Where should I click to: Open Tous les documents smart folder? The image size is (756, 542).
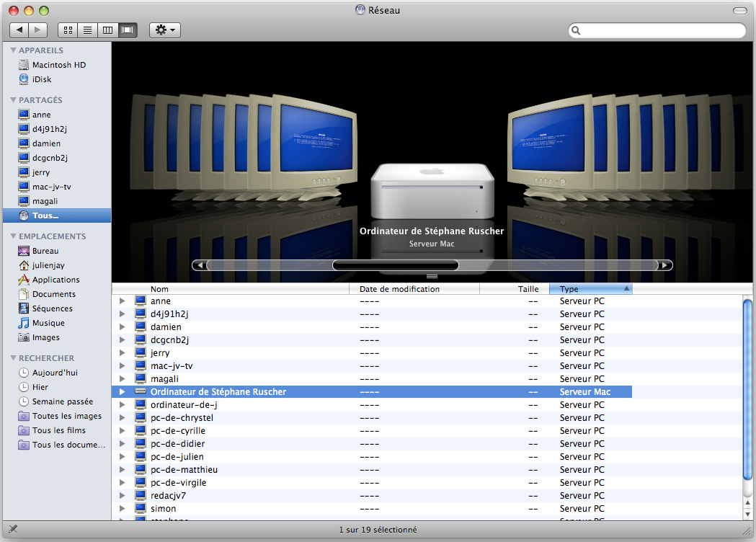point(57,445)
